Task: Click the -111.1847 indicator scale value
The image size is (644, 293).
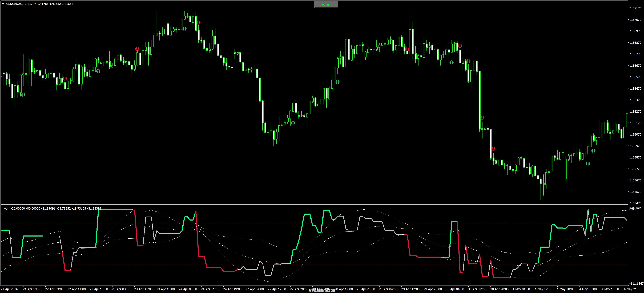Action: tap(636, 283)
